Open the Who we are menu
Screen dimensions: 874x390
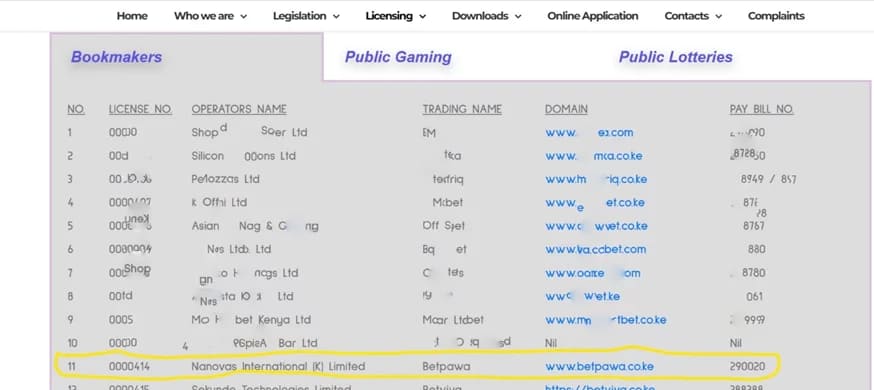(203, 16)
